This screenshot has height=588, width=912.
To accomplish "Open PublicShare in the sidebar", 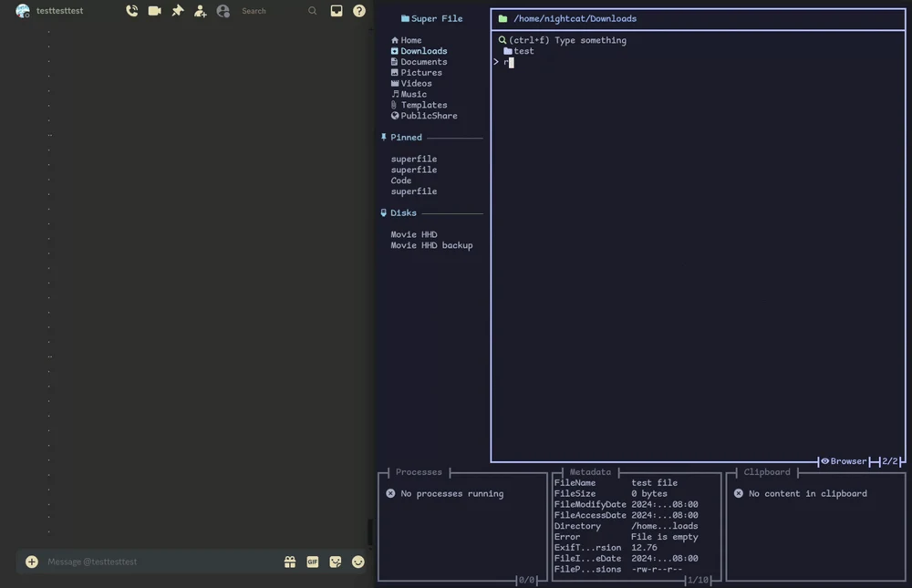I will (424, 116).
